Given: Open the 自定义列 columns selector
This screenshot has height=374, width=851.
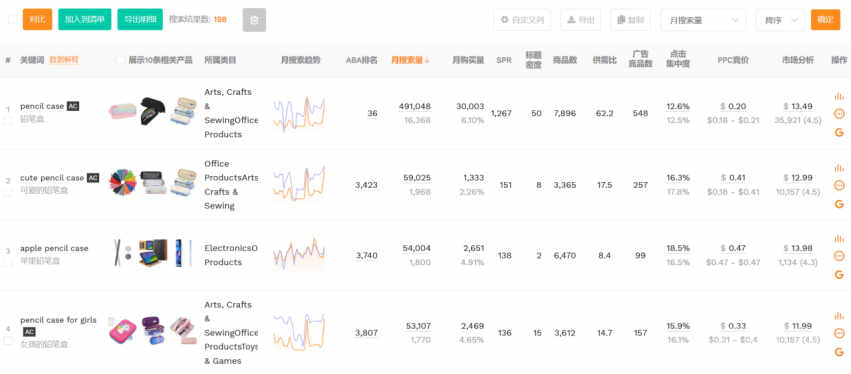Looking at the screenshot, I should (522, 20).
